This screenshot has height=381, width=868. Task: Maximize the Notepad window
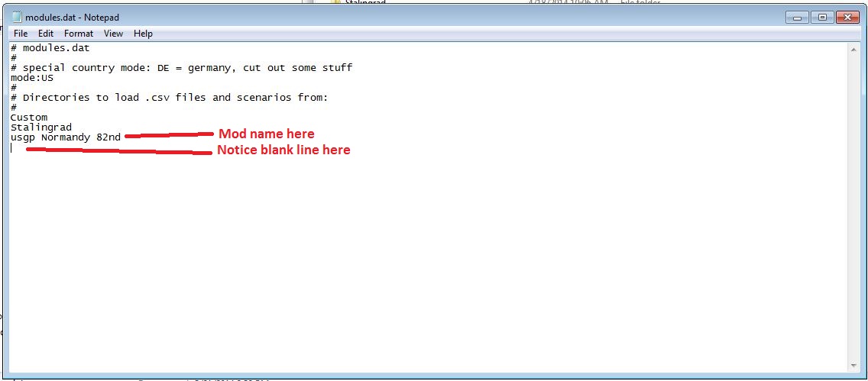tap(823, 17)
